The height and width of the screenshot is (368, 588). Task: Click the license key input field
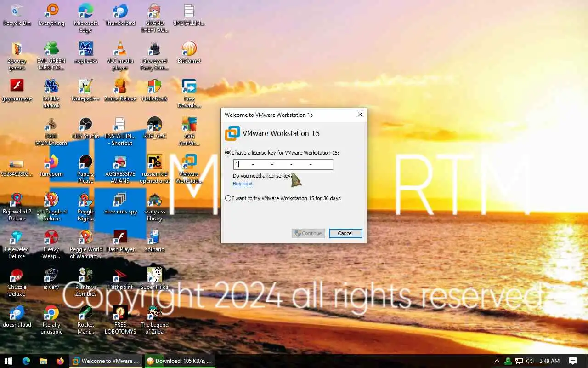click(283, 164)
